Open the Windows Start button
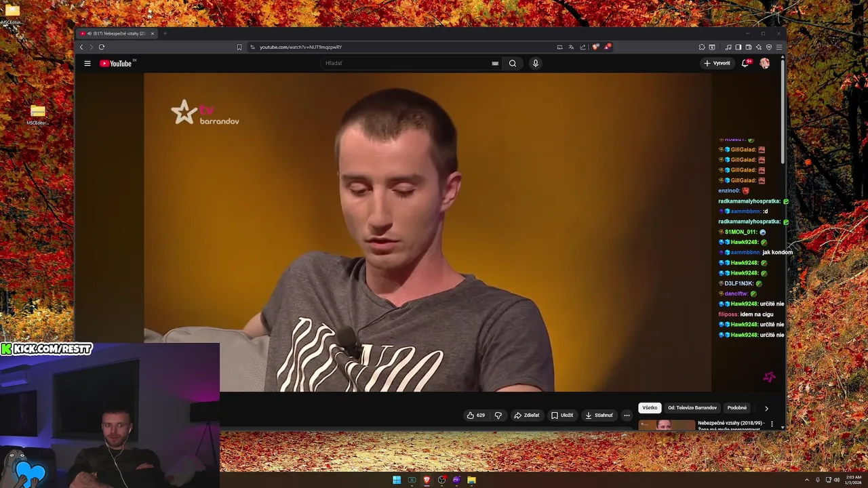The width and height of the screenshot is (868, 488). pyautogui.click(x=397, y=480)
